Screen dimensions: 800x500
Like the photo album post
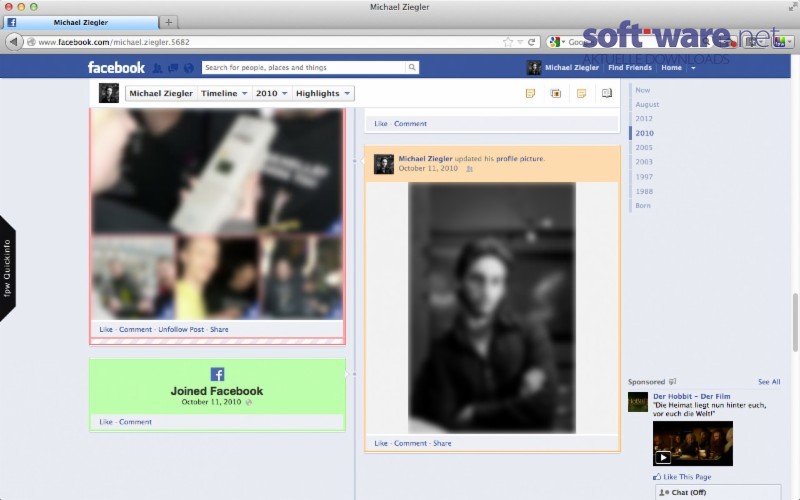click(106, 330)
